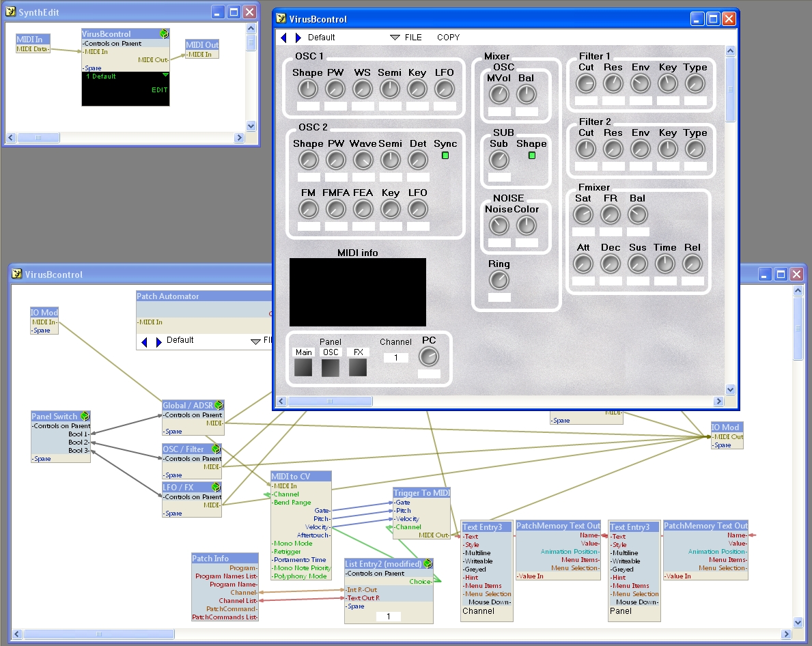The height and width of the screenshot is (646, 812).
Task: Click the Main panel switch square
Action: click(x=303, y=367)
